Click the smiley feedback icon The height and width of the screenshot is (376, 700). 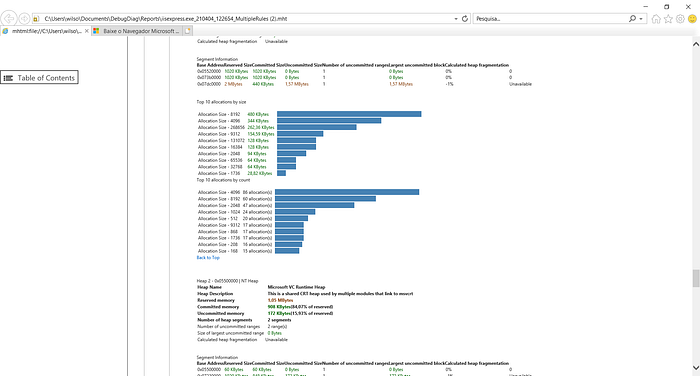pyautogui.click(x=692, y=19)
